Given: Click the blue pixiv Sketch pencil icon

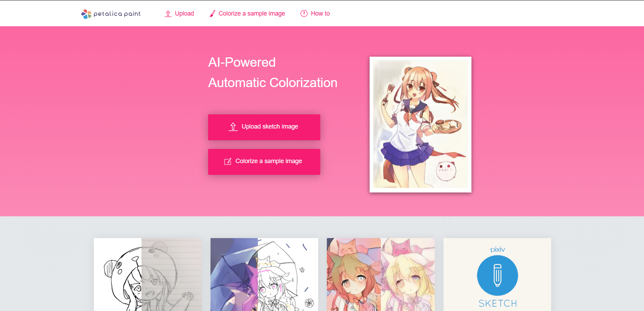Looking at the screenshot, I should point(497,275).
